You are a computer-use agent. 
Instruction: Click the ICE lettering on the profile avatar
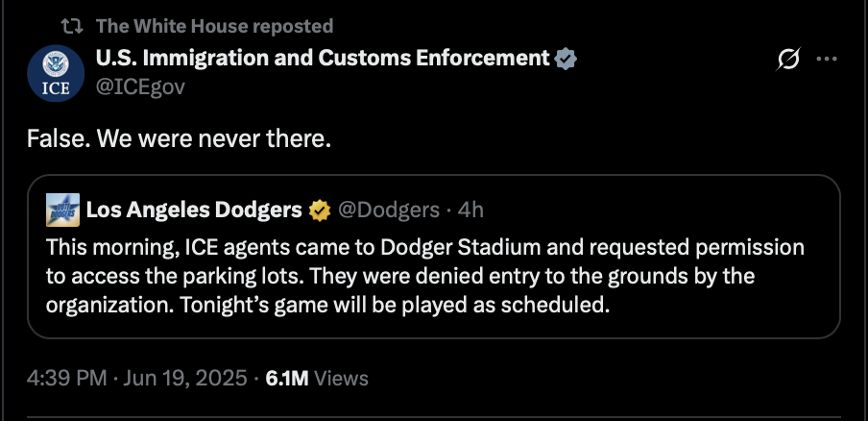tap(56, 88)
